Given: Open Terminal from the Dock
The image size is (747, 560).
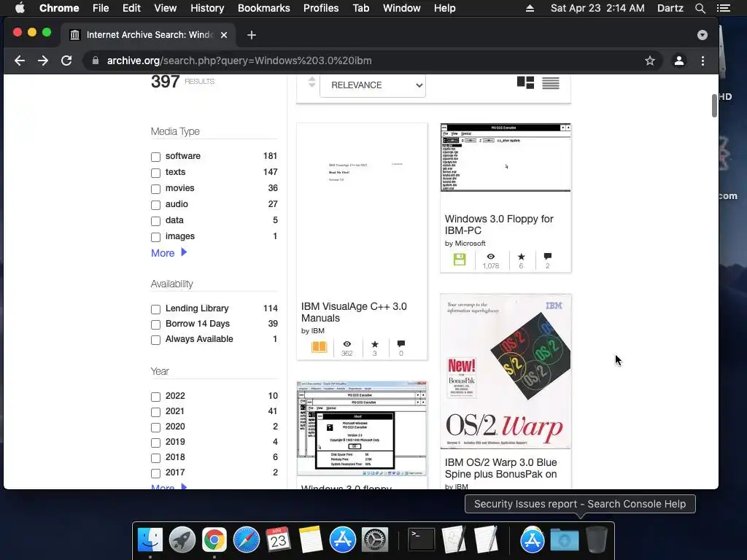Looking at the screenshot, I should 422,540.
